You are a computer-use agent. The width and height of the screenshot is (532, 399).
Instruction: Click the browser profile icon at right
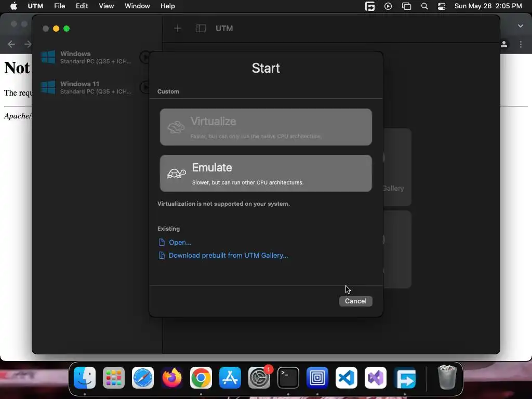(x=504, y=44)
